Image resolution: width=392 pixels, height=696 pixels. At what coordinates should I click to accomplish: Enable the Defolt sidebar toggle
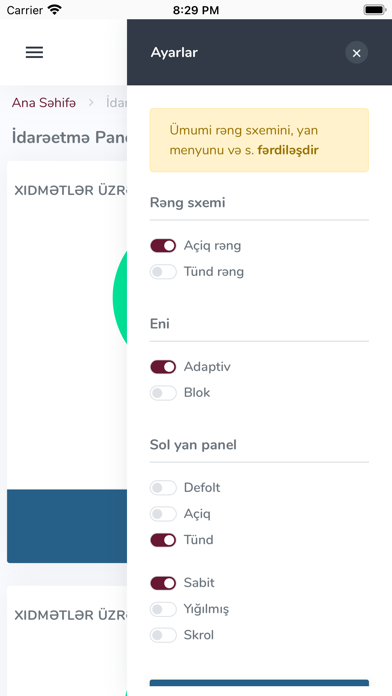click(163, 488)
